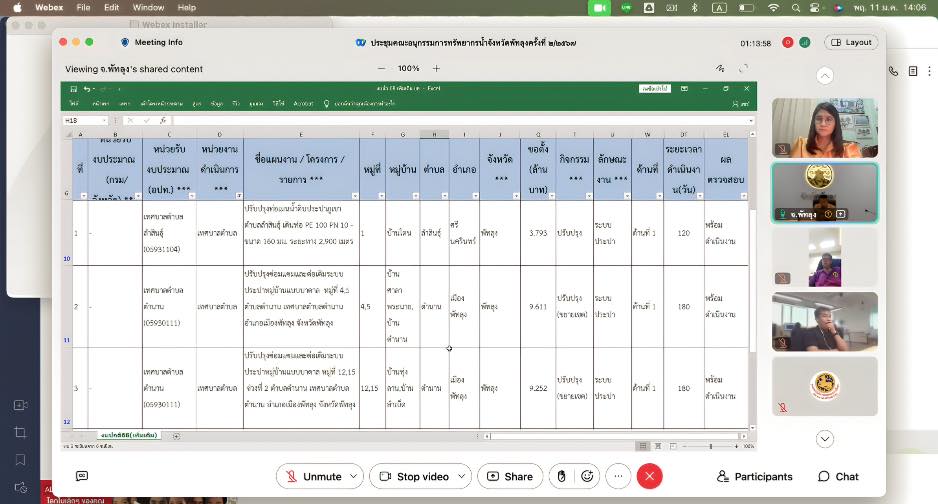Open Spotlight search in menu bar
Screen dimensions: 938x504
pyautogui.click(x=796, y=8)
